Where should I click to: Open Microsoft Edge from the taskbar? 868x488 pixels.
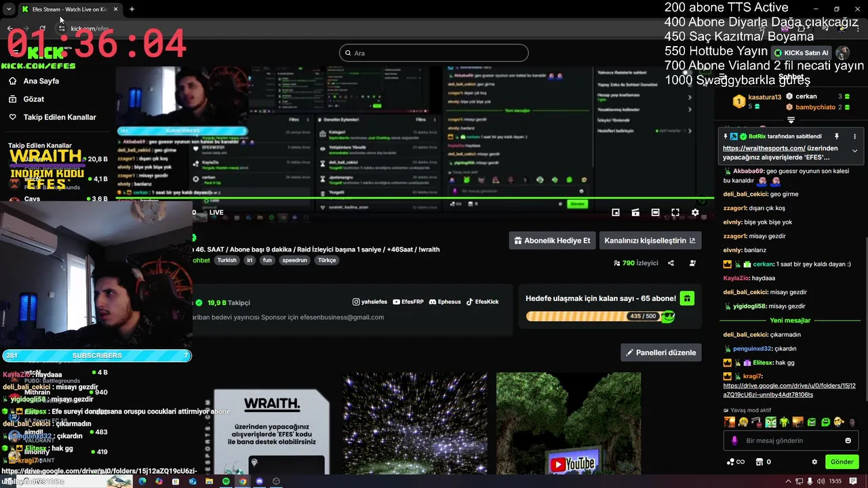pyautogui.click(x=142, y=481)
